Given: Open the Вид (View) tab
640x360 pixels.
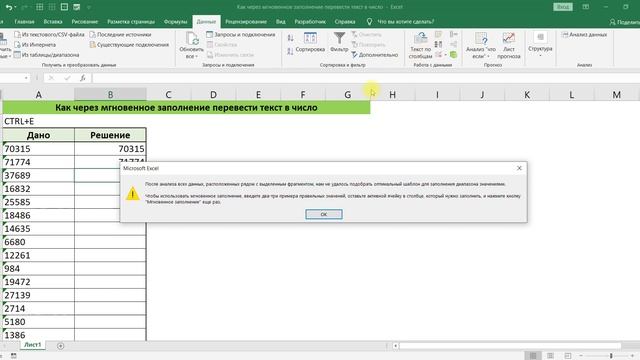Looking at the screenshot, I should click(x=280, y=22).
